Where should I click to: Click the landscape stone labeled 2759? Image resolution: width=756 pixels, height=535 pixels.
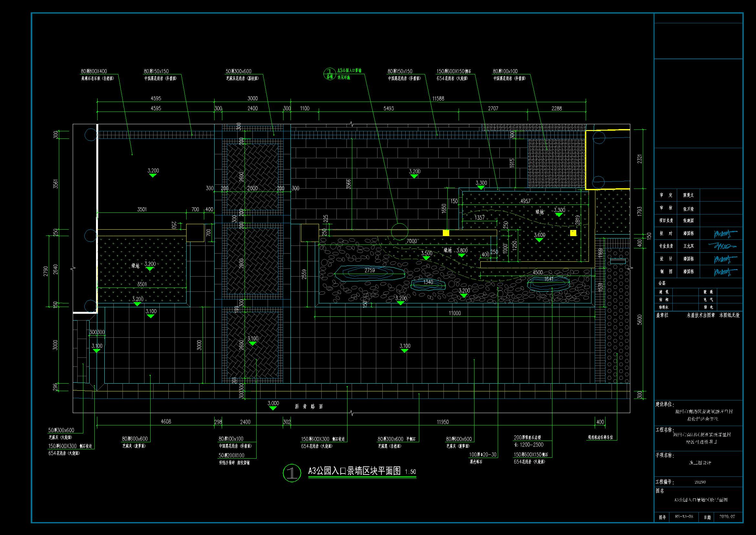(x=369, y=272)
